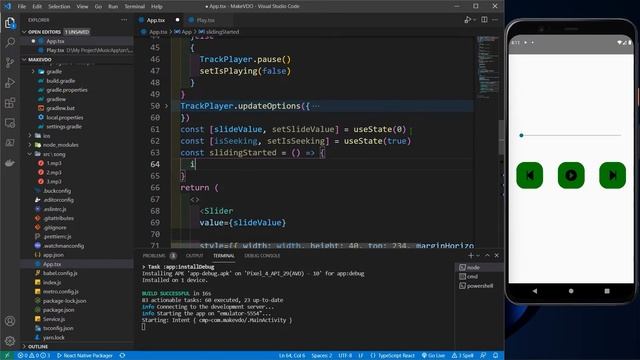
Task: Open babel.config.js in the explorer
Action: pos(60,273)
